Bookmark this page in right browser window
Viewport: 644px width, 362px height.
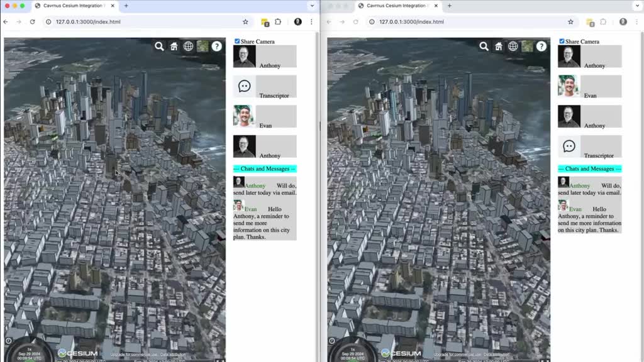(x=570, y=22)
